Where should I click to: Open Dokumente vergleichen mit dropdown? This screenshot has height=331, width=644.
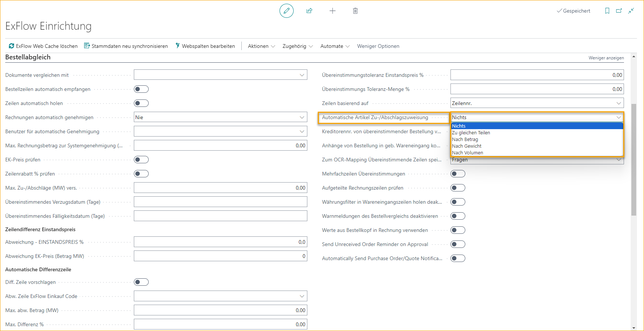[220, 75]
